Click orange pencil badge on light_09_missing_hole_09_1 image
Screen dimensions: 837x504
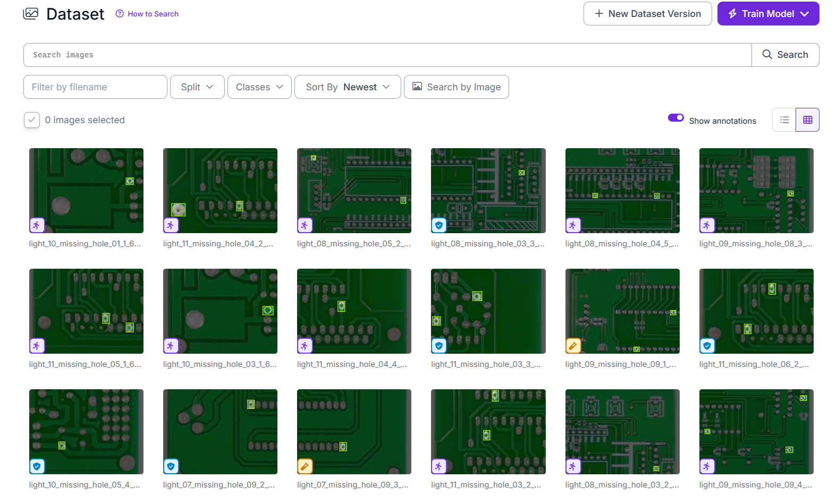pyautogui.click(x=572, y=346)
